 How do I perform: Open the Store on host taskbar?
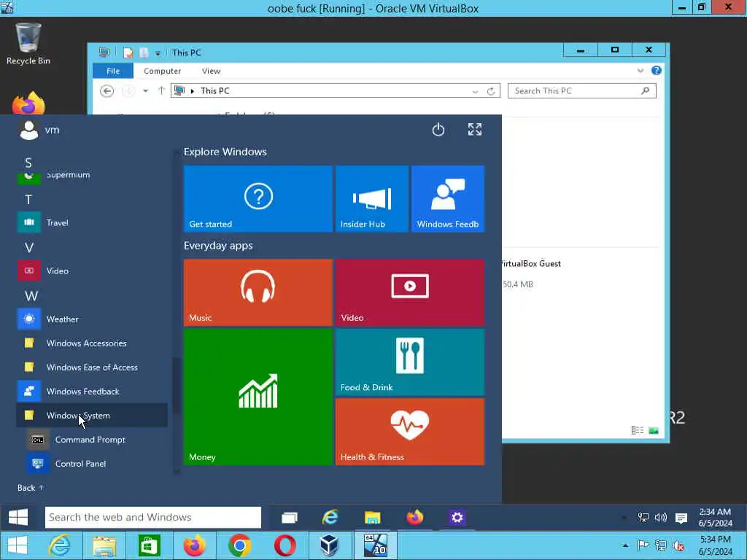[x=149, y=545]
